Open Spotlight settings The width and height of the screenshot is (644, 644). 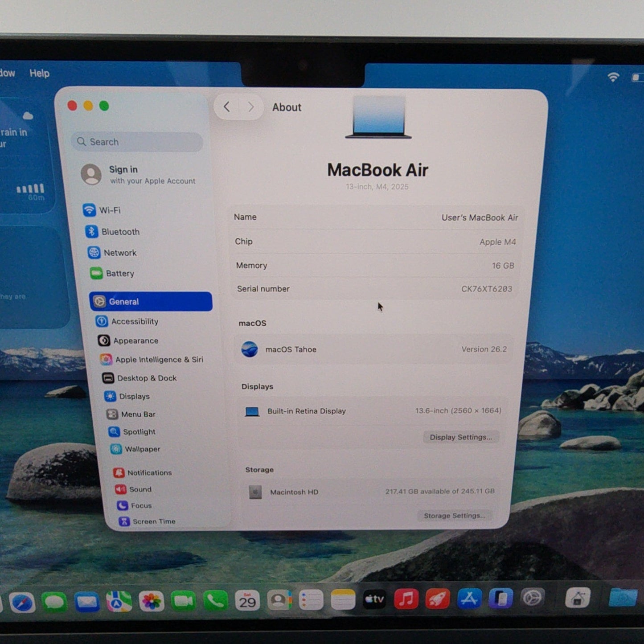coord(132,431)
